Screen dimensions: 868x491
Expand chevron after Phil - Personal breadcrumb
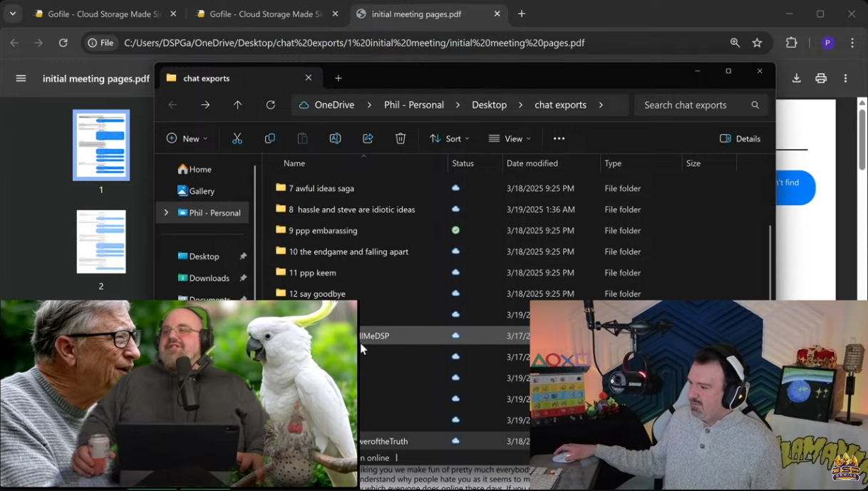[x=458, y=105]
